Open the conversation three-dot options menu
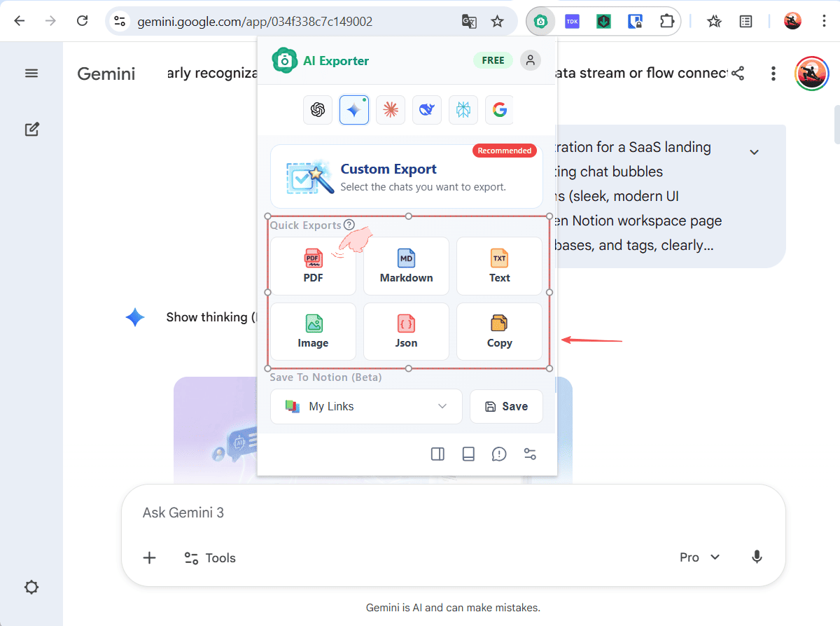 click(773, 74)
